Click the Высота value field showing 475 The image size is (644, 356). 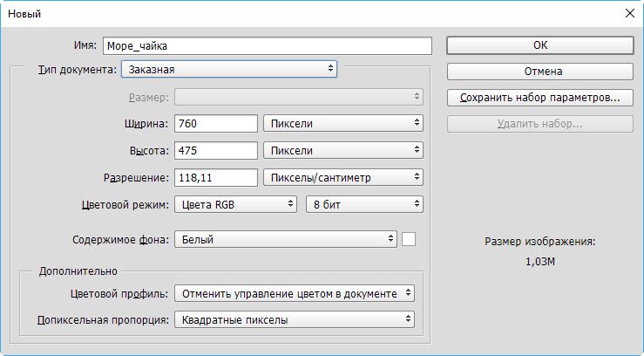tap(216, 150)
